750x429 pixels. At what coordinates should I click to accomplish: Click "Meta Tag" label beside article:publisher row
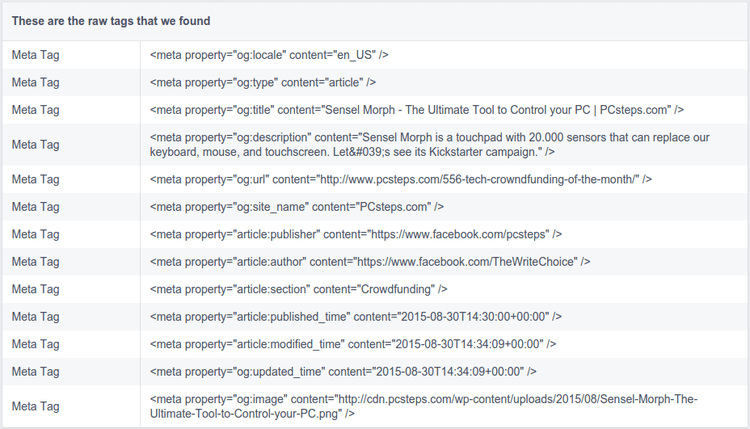click(x=35, y=234)
